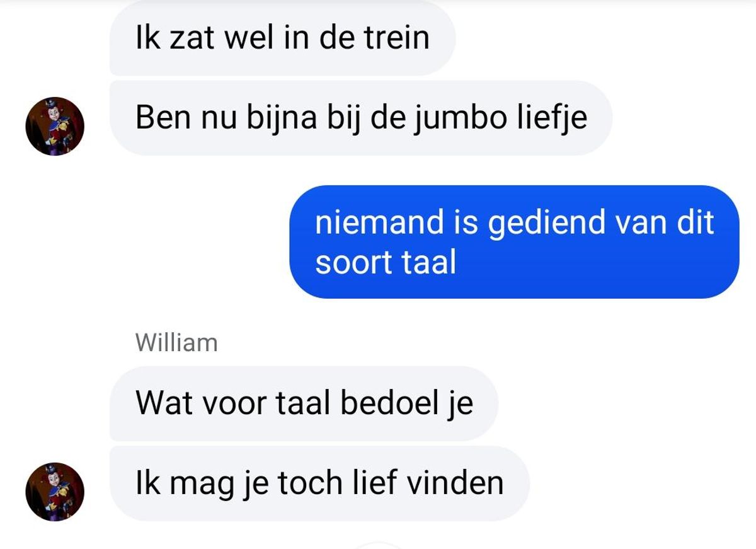Viewport: 756px width, 549px height.
Task: Click the sender name William
Action: (x=176, y=343)
